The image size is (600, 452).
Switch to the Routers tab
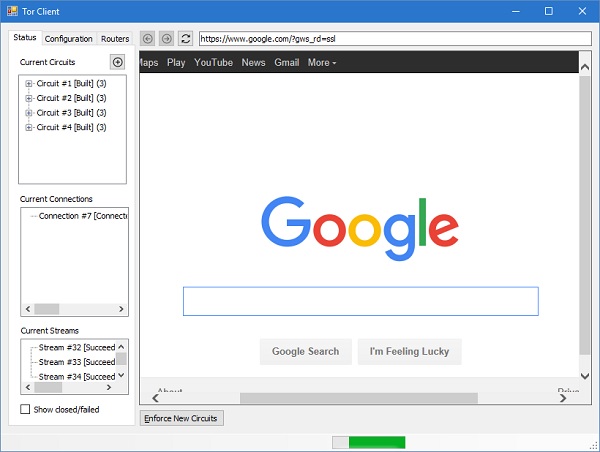[x=115, y=39]
